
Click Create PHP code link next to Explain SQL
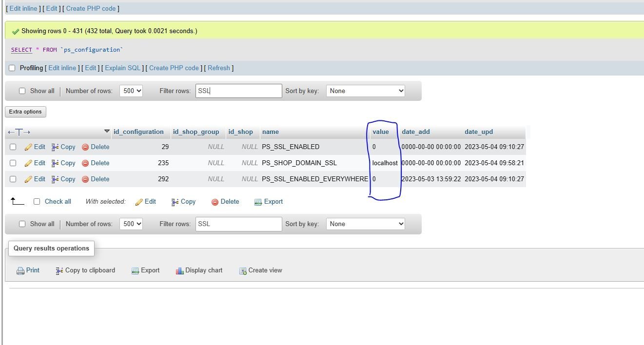[x=174, y=68]
